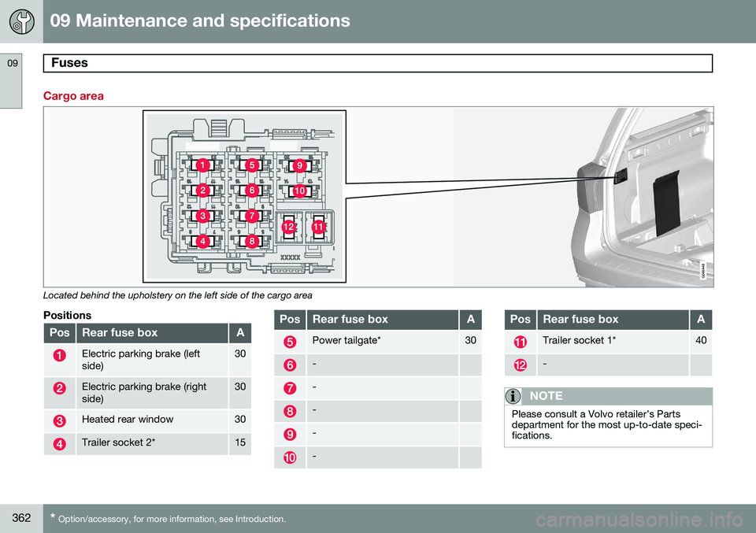Image resolution: width=756 pixels, height=533 pixels.
Task: Choose position 10 icon in the table
Action: point(290,457)
